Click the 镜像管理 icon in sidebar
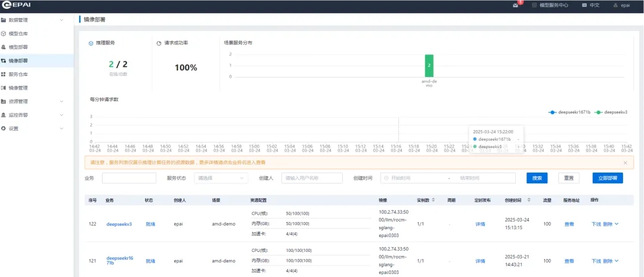Screen dimensions: 644x277 click(4, 88)
